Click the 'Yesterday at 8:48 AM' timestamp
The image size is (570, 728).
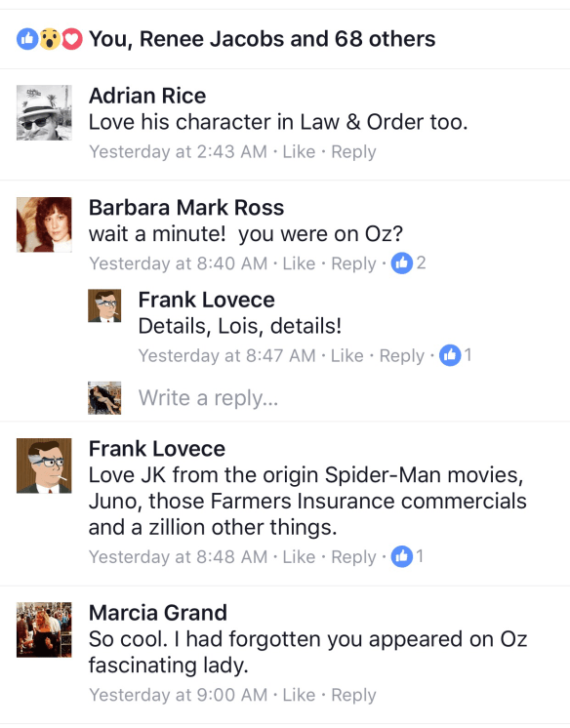coord(179,556)
